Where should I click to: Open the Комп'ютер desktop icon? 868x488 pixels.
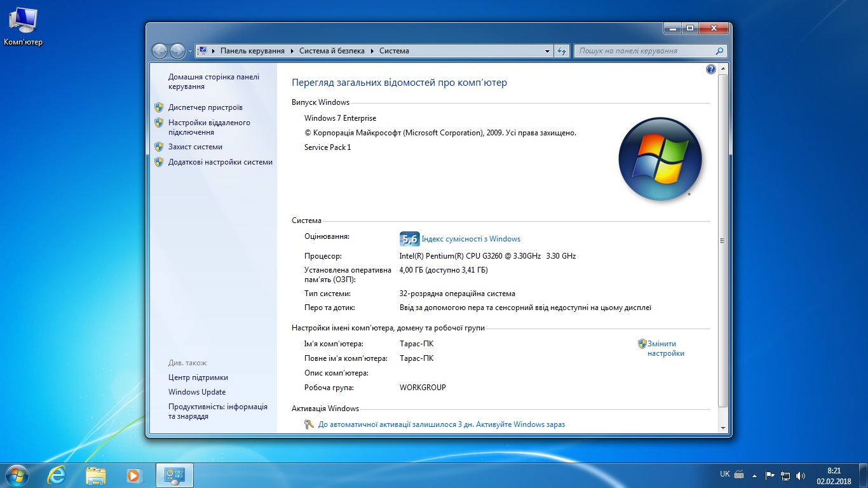click(23, 27)
